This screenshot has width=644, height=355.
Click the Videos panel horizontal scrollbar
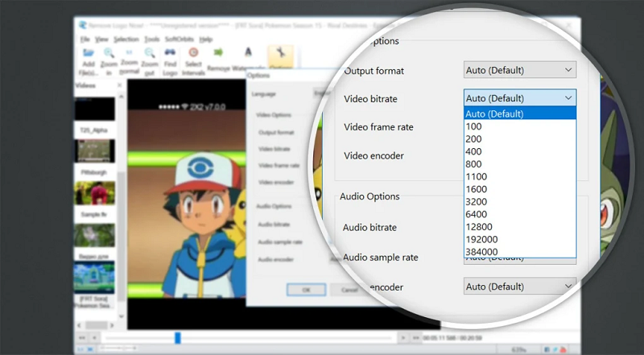click(97, 325)
